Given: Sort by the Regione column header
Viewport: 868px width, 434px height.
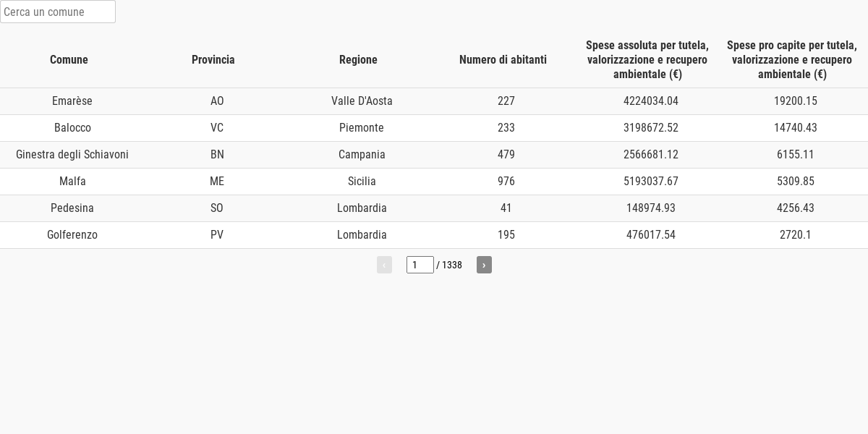Looking at the screenshot, I should pos(358,60).
